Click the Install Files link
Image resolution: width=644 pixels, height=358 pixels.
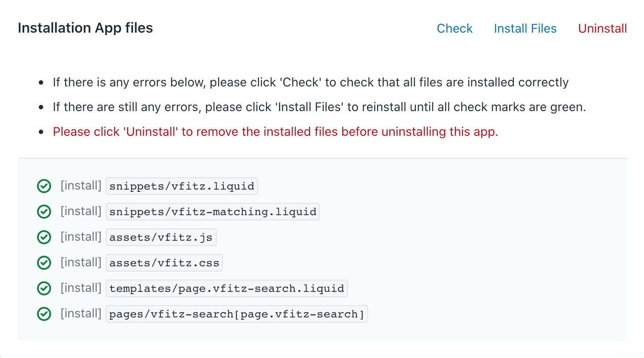525,29
